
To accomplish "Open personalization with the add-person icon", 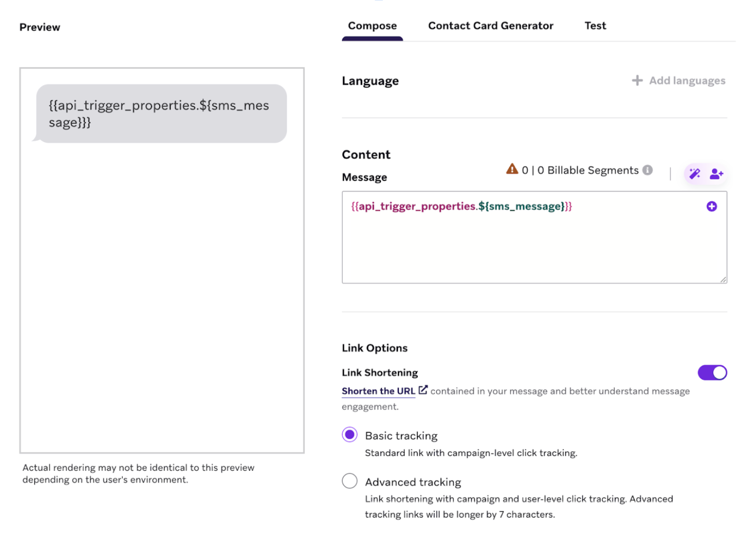I will [x=716, y=173].
